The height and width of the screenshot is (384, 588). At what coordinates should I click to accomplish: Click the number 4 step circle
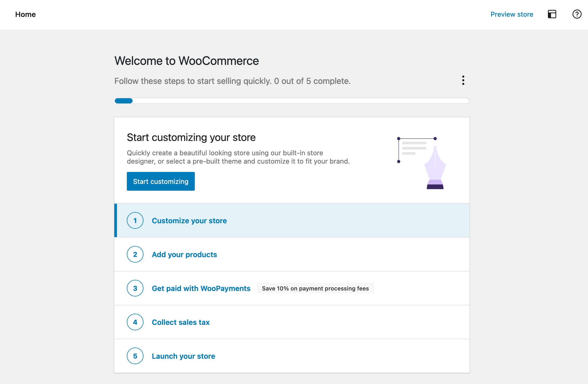(135, 322)
